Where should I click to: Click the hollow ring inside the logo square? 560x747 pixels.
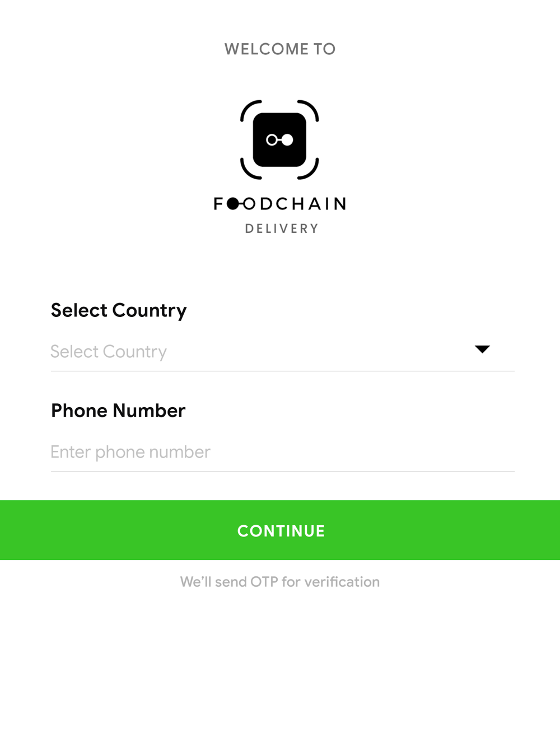[x=272, y=140]
